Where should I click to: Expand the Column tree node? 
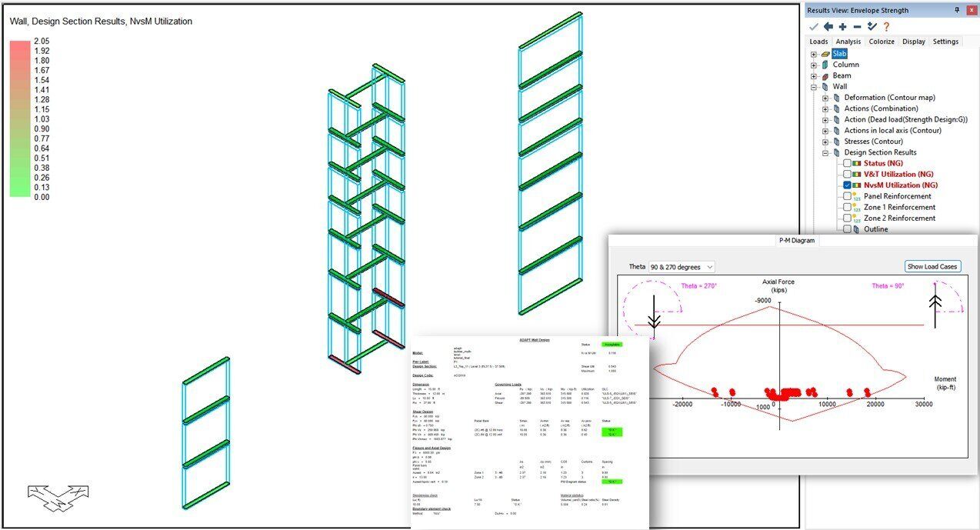813,65
